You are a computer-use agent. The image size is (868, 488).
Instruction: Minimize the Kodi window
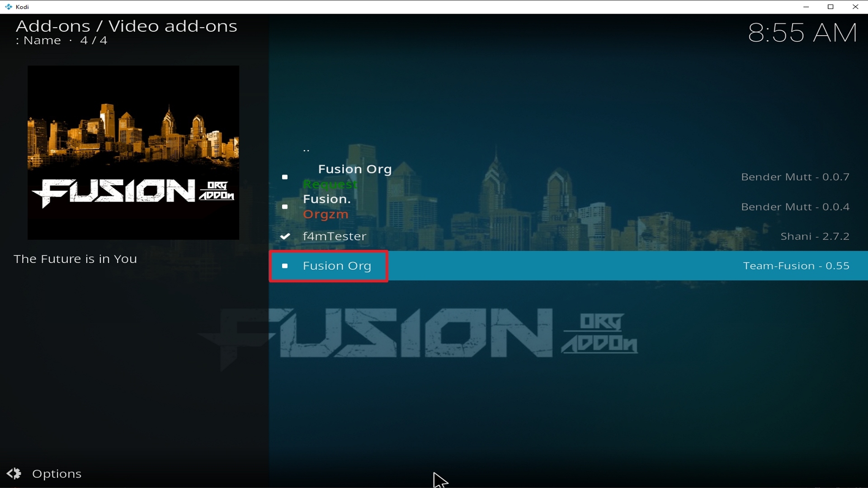click(806, 7)
